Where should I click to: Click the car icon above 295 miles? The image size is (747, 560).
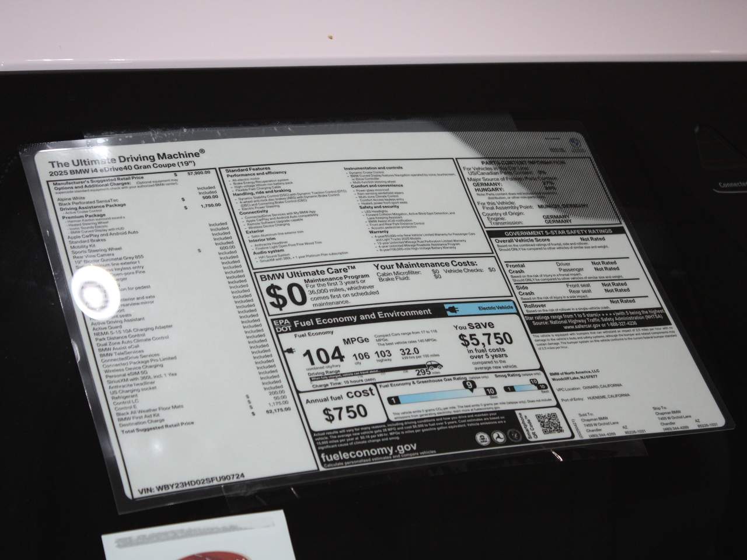point(435,366)
